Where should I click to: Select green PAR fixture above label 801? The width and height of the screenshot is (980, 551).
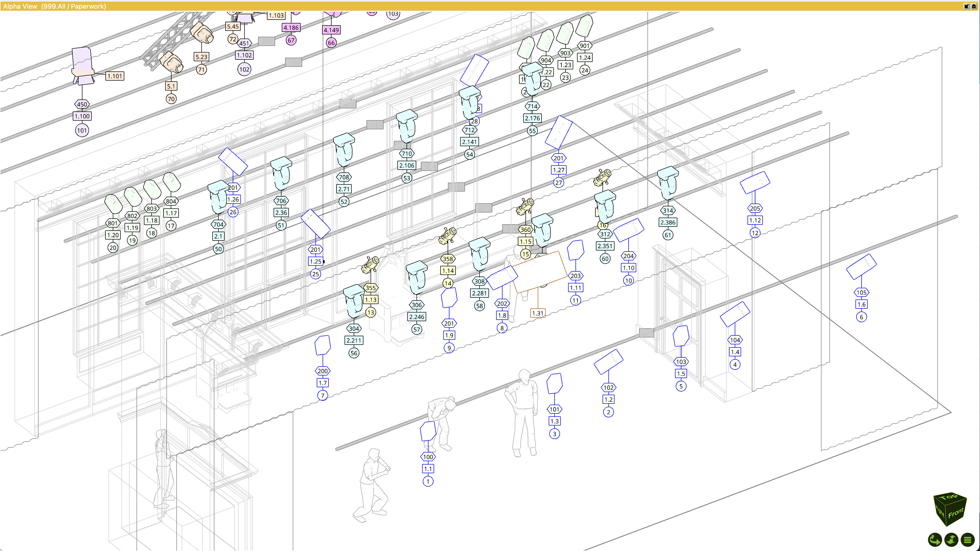tap(113, 204)
